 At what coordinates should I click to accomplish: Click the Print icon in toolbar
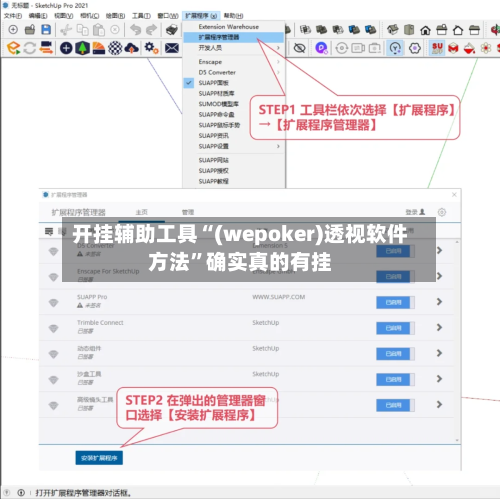(x=172, y=30)
